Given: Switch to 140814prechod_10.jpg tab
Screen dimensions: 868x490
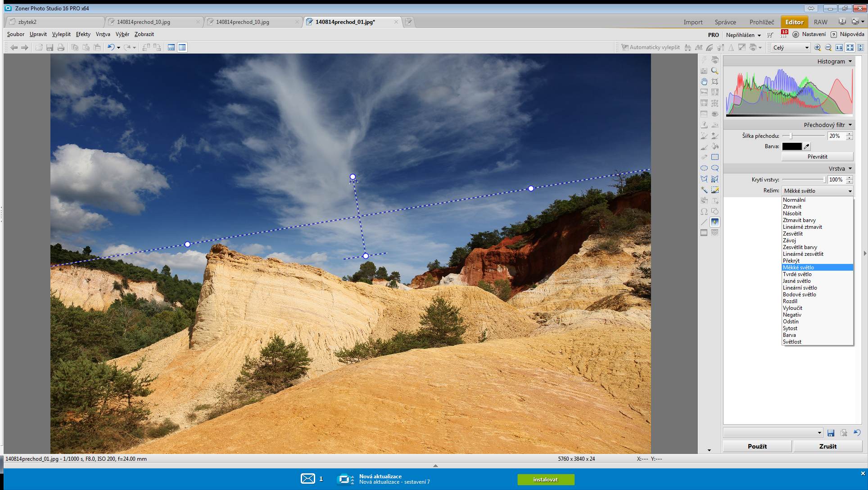Looking at the screenshot, I should click(143, 22).
